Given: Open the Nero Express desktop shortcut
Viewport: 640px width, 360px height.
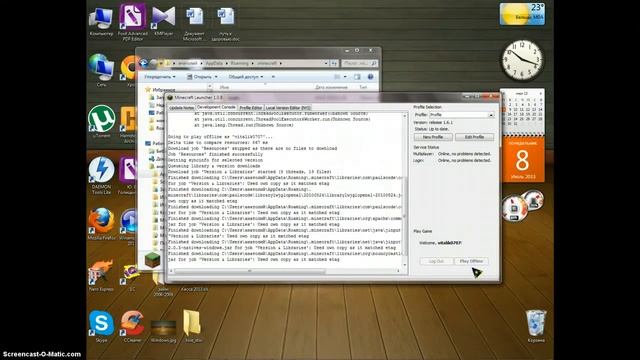Looking at the screenshot, I should (x=101, y=275).
